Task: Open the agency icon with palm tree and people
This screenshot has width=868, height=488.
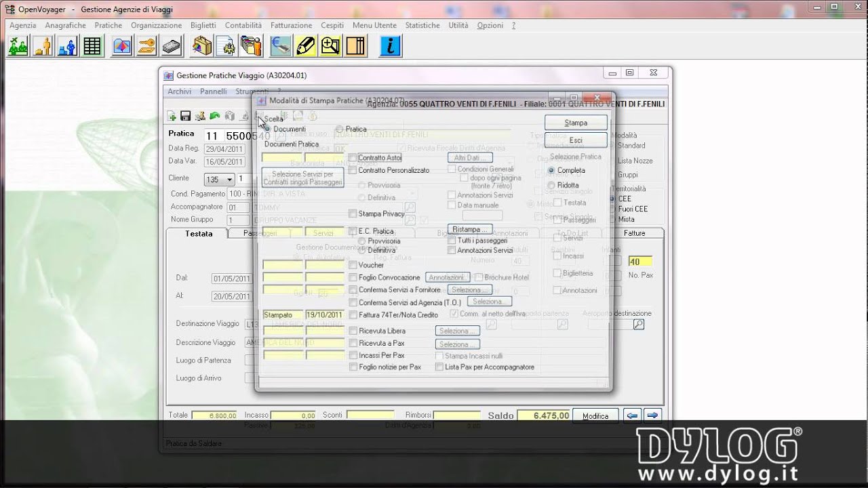Action: pyautogui.click(x=18, y=46)
